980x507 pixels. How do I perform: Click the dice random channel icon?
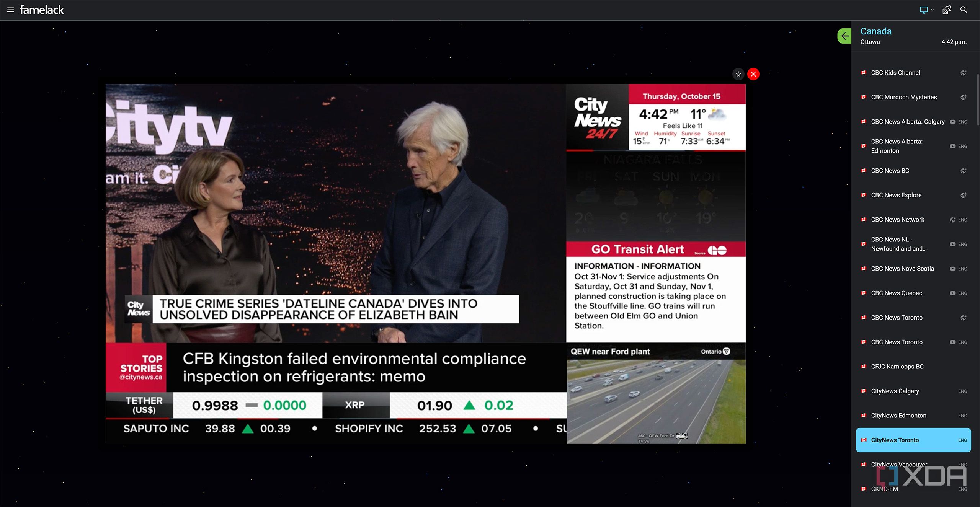947,10
